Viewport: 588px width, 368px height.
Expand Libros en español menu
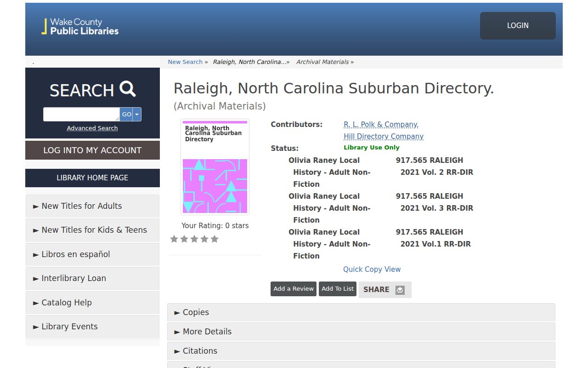[x=92, y=254]
